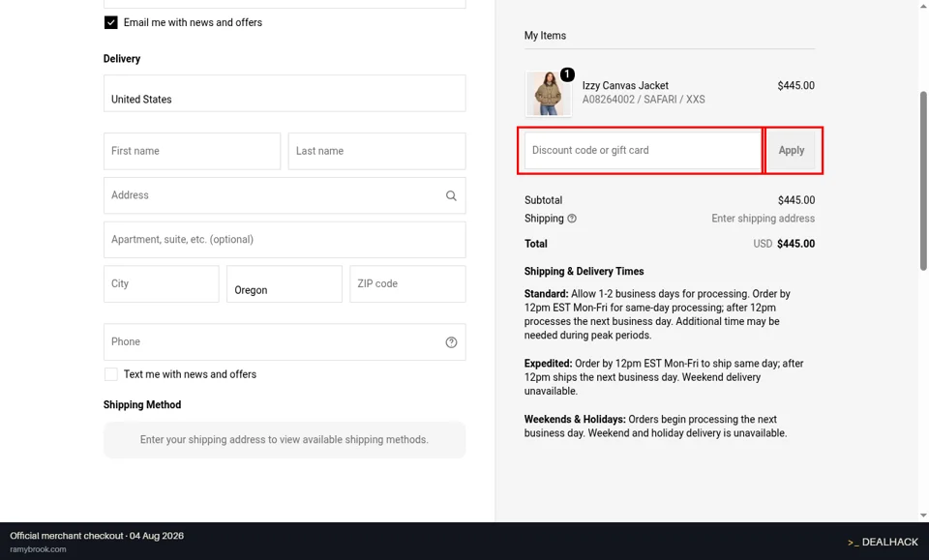This screenshot has height=560, width=929.
Task: Click the Izzy Canvas Jacket item name
Action: click(x=625, y=85)
